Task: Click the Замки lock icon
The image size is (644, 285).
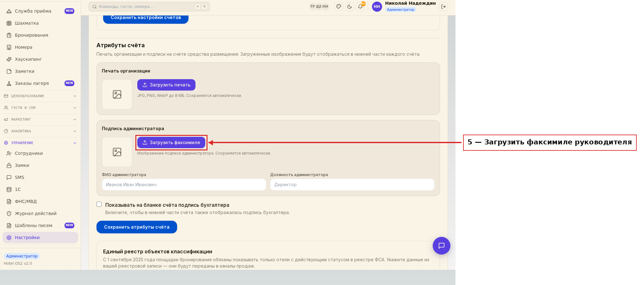Action: click(x=9, y=165)
